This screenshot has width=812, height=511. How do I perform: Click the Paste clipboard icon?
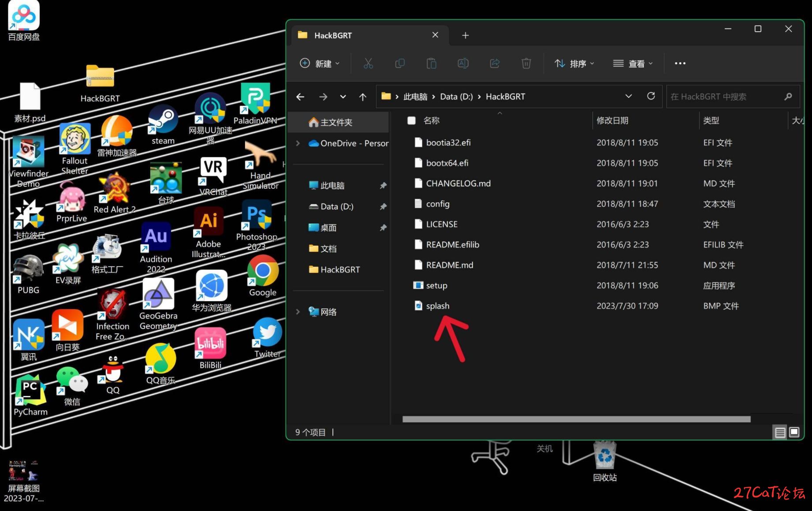(x=432, y=63)
